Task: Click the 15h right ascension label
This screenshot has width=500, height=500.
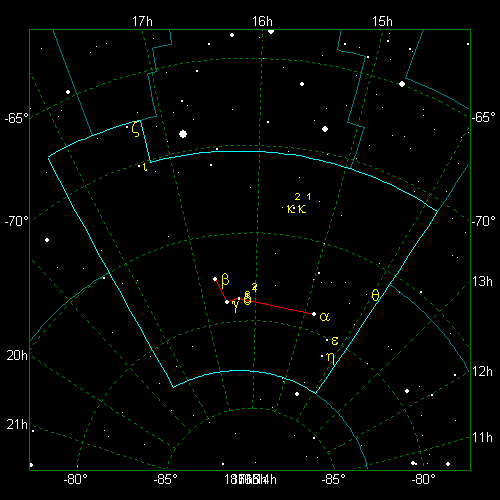Action: [x=382, y=22]
